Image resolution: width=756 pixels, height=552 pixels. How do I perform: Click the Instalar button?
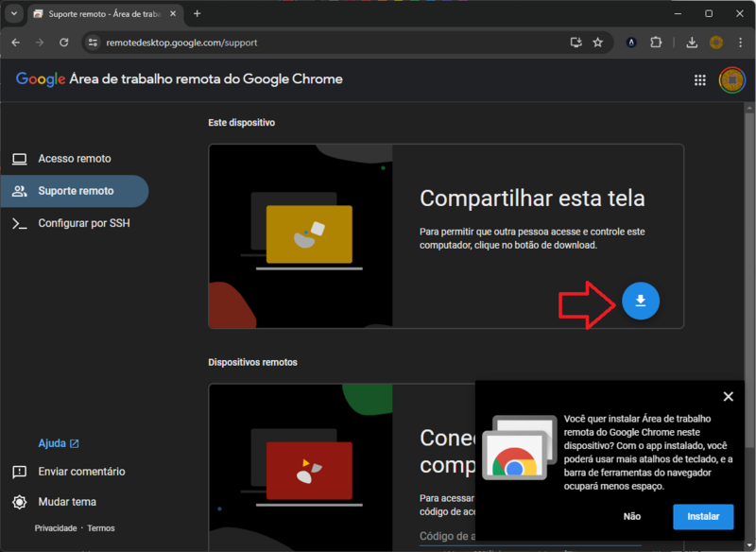703,516
